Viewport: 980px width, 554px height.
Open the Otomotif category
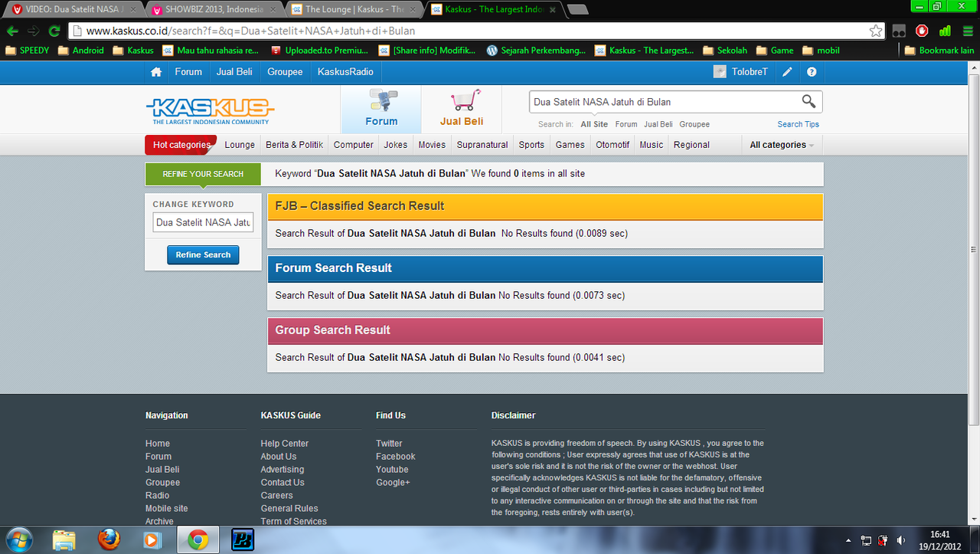(x=612, y=145)
